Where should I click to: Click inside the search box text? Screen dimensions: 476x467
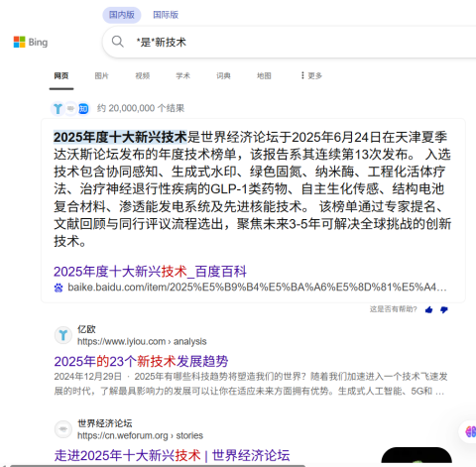(162, 42)
